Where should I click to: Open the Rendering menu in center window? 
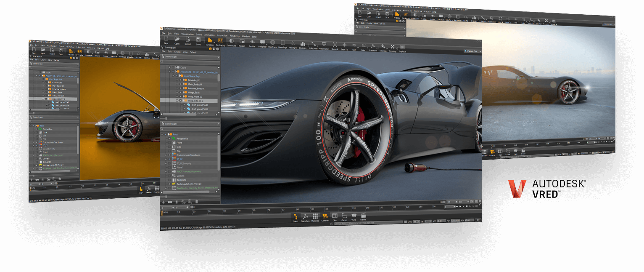[x=235, y=36]
